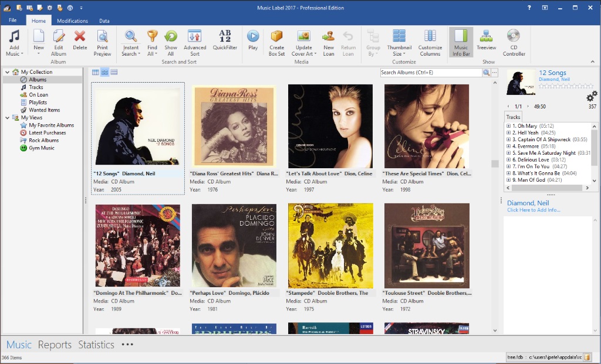Open Customize Columns
The height and width of the screenshot is (364, 601).
point(430,42)
